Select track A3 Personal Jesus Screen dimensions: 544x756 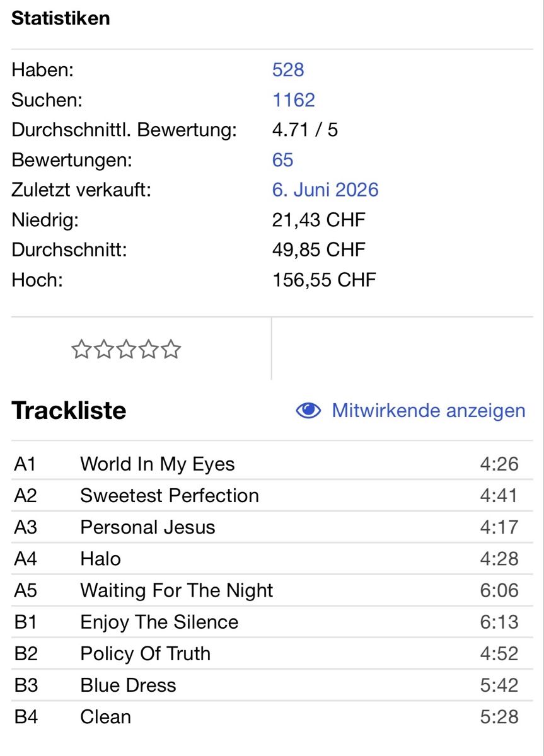pyautogui.click(x=272, y=527)
